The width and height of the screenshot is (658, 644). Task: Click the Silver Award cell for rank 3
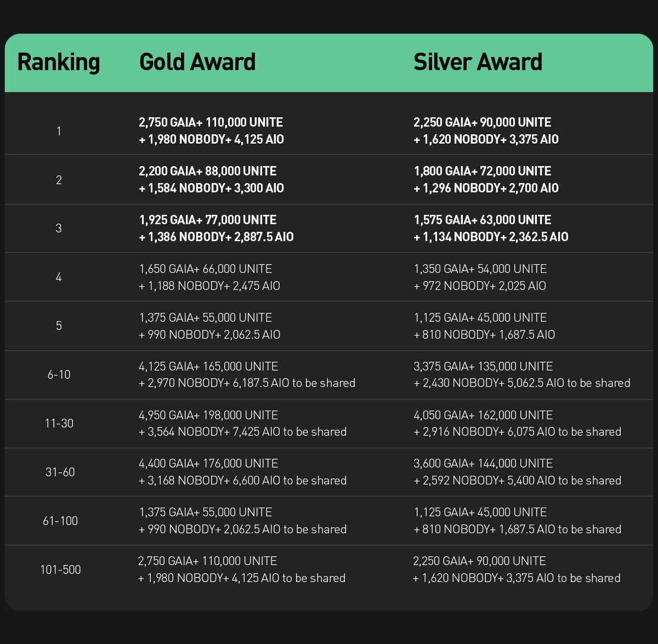click(x=490, y=228)
